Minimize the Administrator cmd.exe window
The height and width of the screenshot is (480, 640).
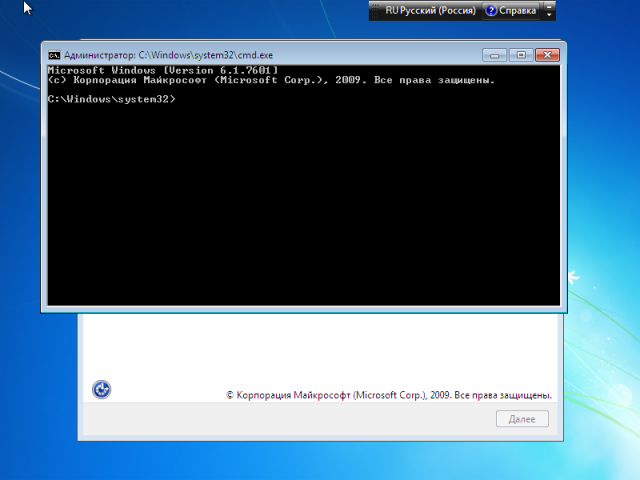point(494,55)
